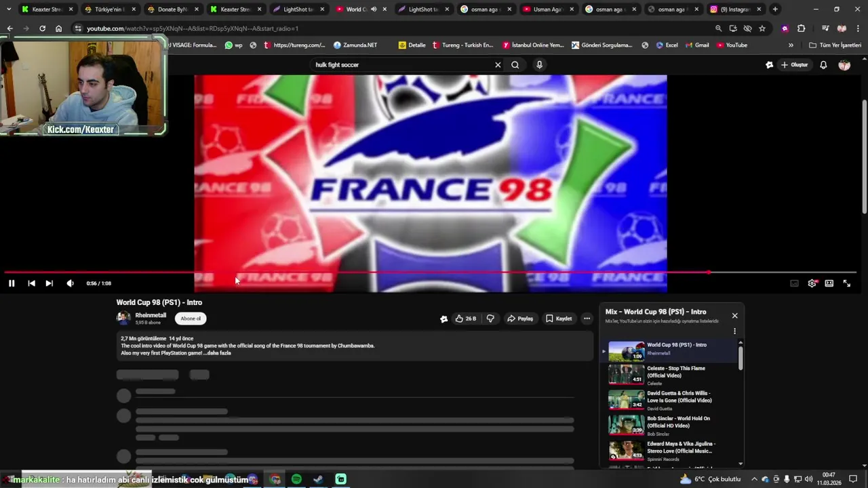Viewport: 868px width, 488px height.
Task: Select 'World Cup 98 (PS1) - Intro' playlist entry
Action: coord(668,351)
